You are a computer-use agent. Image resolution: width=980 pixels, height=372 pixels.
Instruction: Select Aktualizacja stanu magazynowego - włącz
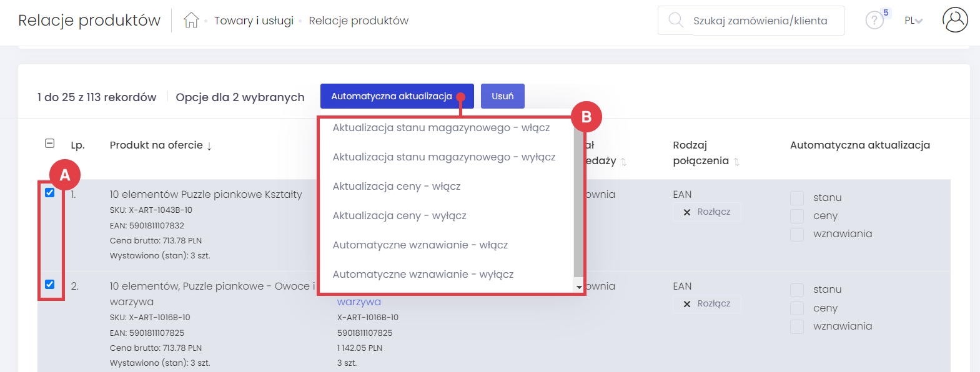[x=441, y=128]
